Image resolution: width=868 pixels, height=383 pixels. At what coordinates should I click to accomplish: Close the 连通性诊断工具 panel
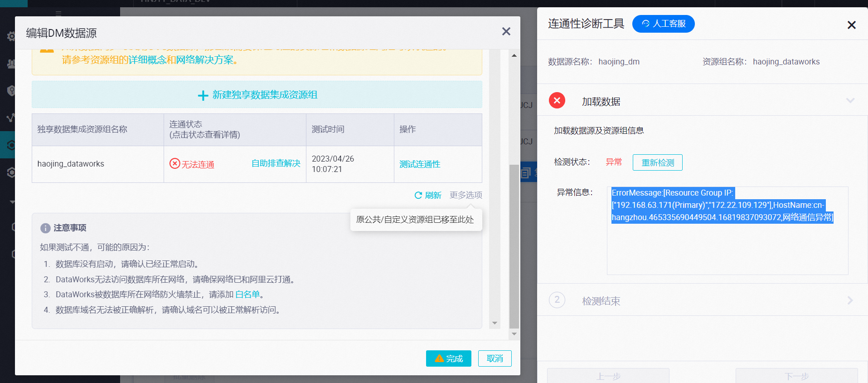pyautogui.click(x=852, y=25)
